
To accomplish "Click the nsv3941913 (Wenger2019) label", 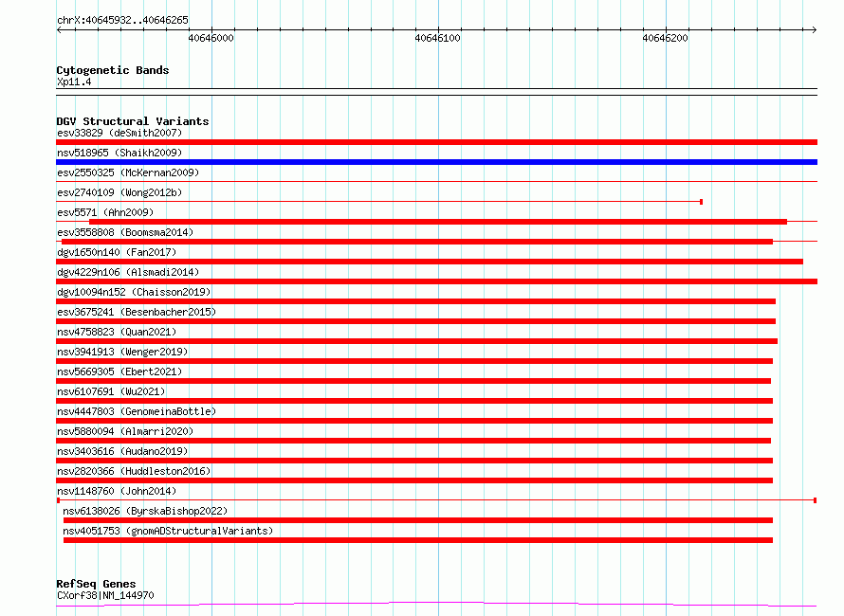I will [122, 352].
